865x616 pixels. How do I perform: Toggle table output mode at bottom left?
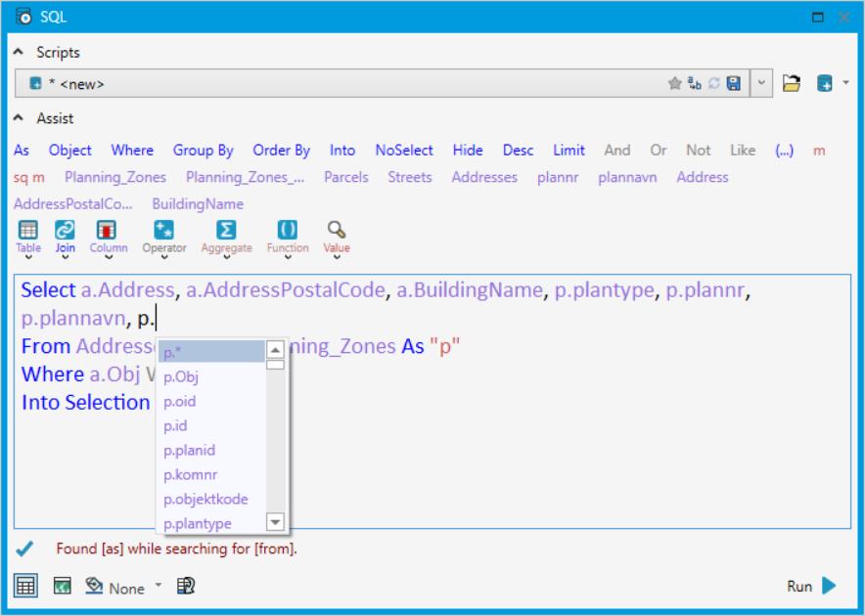click(26, 586)
